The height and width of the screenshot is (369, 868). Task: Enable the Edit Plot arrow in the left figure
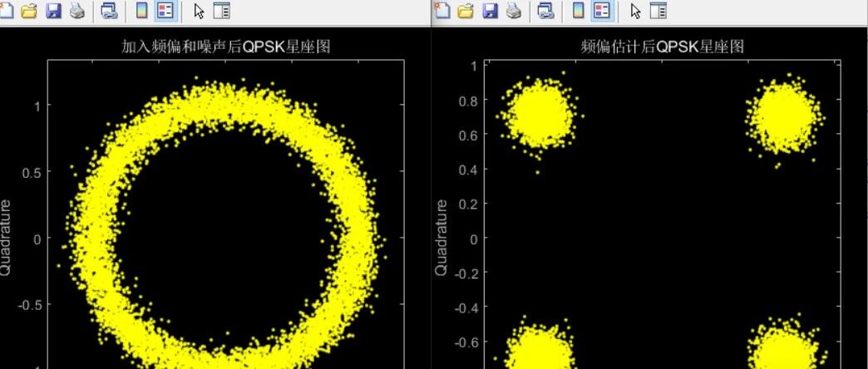pyautogui.click(x=199, y=11)
